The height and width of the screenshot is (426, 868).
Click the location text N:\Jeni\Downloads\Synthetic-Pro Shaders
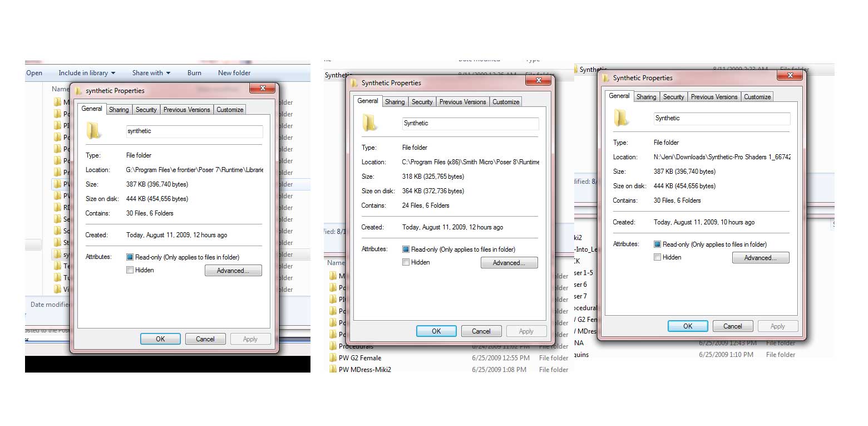coord(722,157)
